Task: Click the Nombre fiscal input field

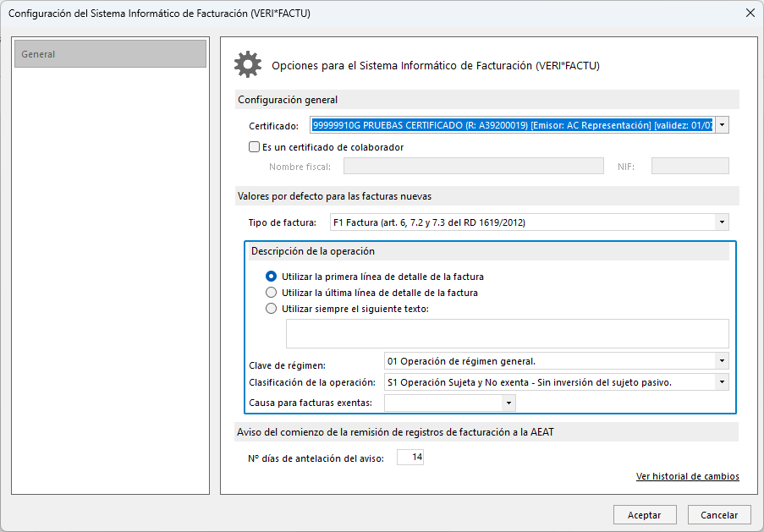Action: (474, 166)
